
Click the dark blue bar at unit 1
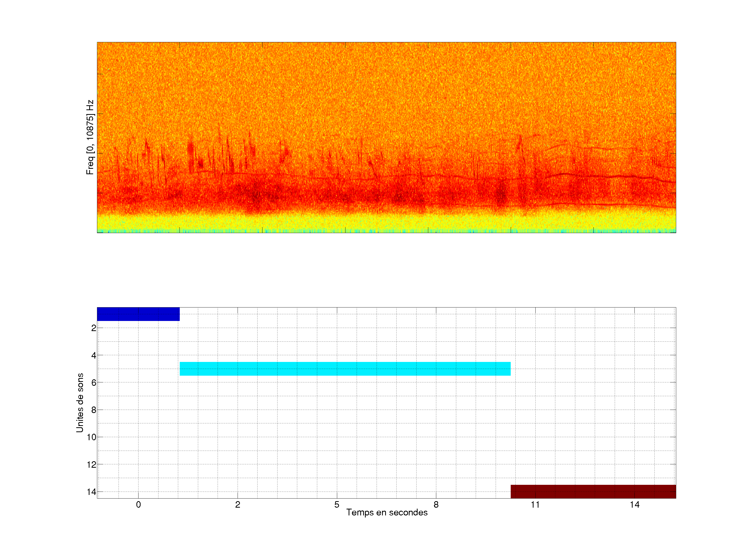(x=138, y=314)
